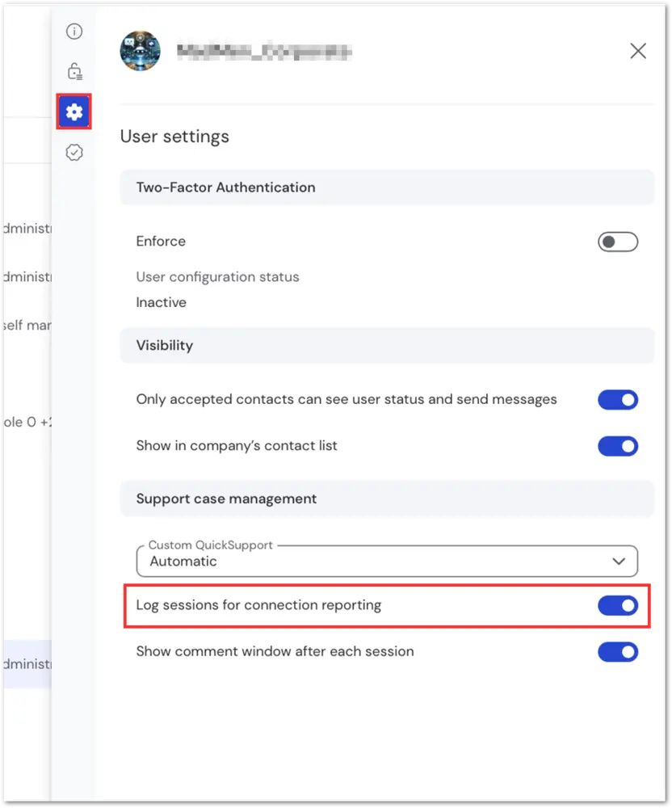The height and width of the screenshot is (808, 672).
Task: Open the permissions lock icon in sidebar
Action: coord(74,71)
